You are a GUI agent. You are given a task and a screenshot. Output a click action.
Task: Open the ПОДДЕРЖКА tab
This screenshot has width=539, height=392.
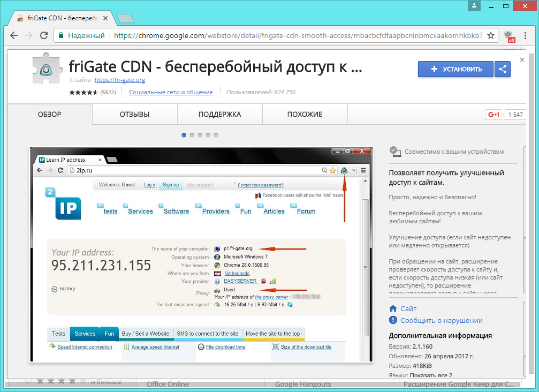pyautogui.click(x=219, y=115)
